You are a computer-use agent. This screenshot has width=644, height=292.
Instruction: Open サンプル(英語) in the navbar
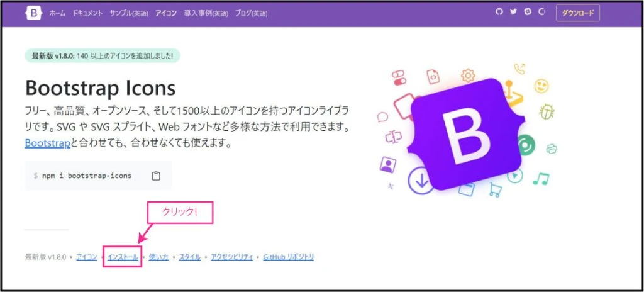(x=129, y=14)
